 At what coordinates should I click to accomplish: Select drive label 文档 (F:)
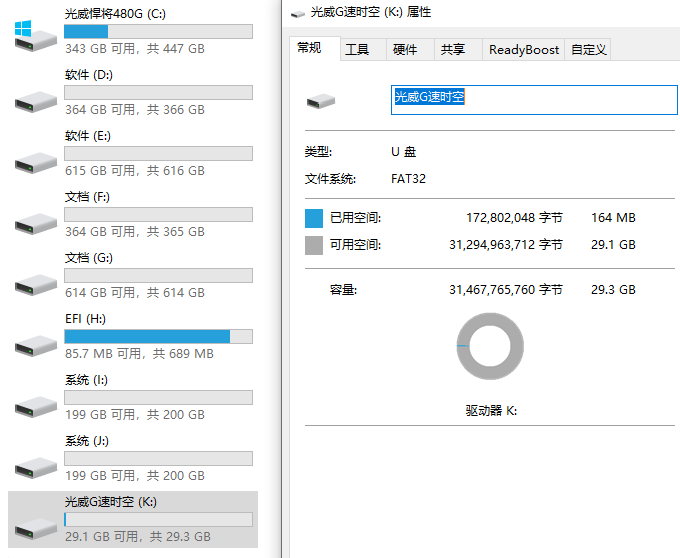[x=87, y=197]
